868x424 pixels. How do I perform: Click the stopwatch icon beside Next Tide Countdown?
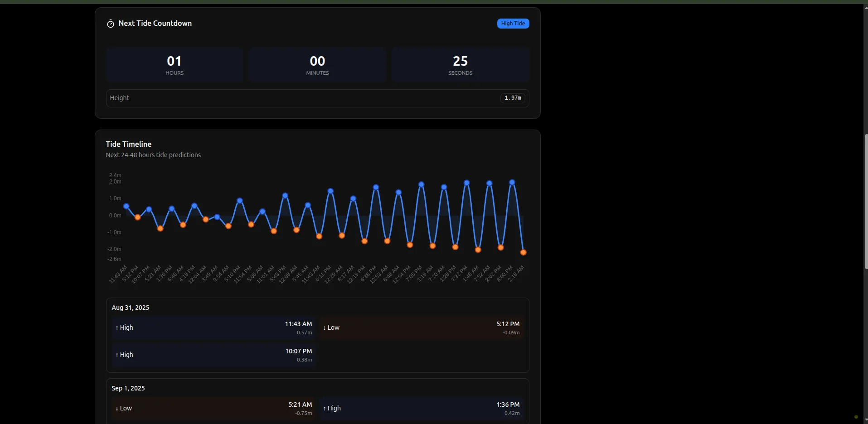[x=110, y=23]
